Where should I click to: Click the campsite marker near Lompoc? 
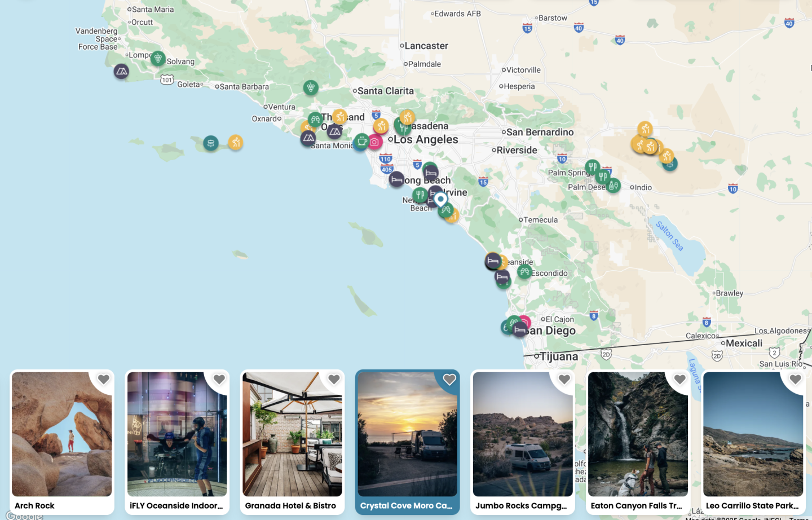(121, 72)
